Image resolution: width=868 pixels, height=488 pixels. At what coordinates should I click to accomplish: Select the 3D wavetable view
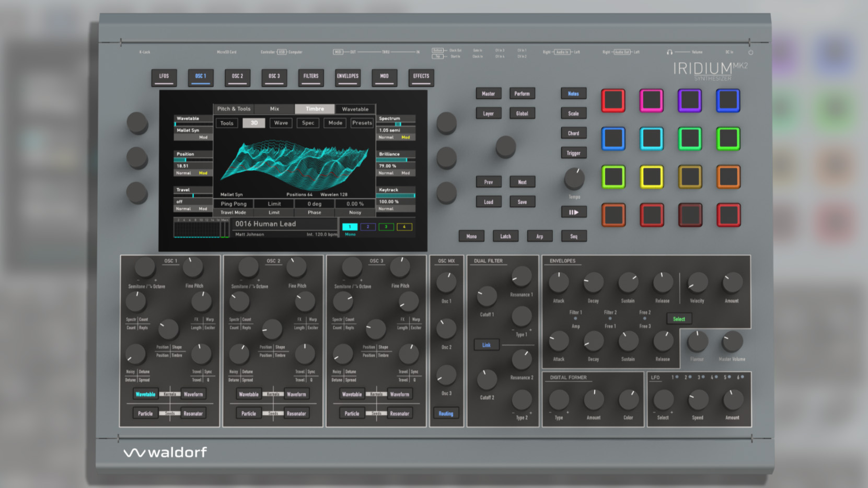[x=254, y=122]
